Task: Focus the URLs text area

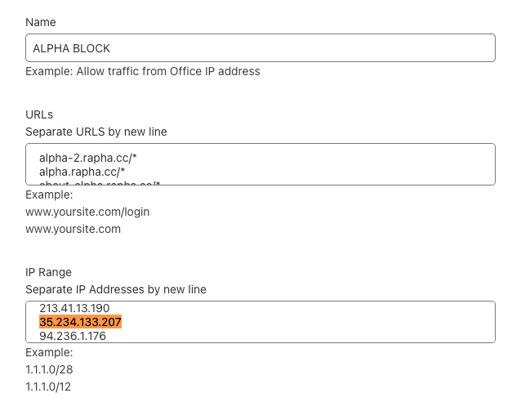Action: coord(327,163)
